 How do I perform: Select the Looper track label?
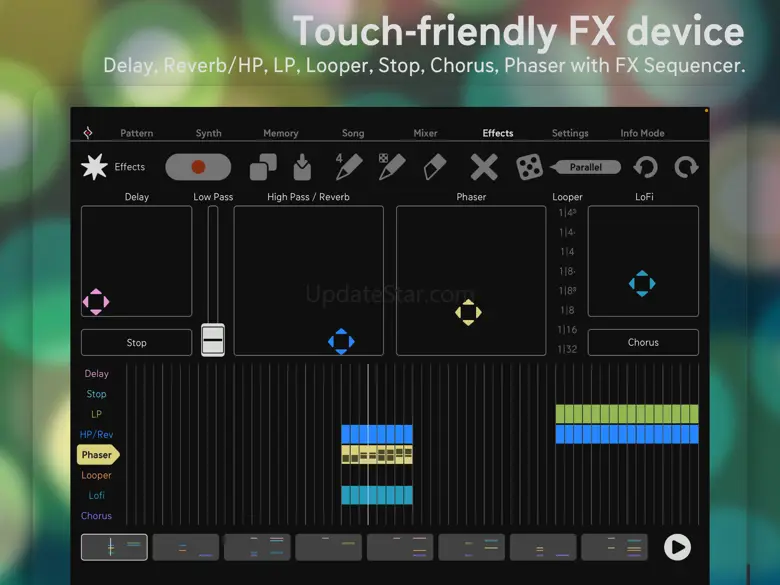[x=97, y=475]
